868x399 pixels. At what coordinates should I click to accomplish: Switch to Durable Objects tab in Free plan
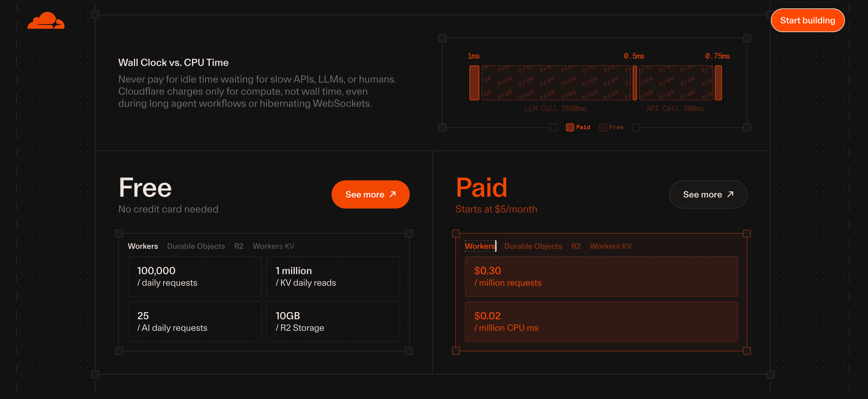[196, 246]
